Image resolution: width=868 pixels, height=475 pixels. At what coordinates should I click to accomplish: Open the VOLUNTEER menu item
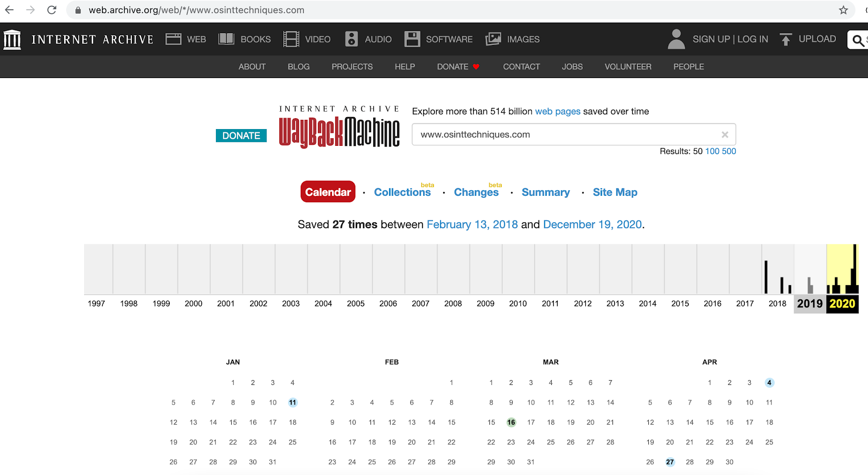(628, 67)
